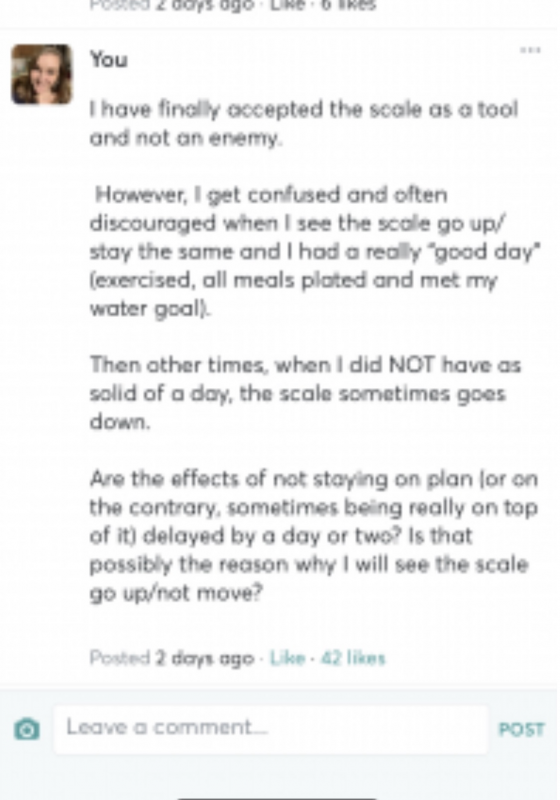View the "6 likes" on the previous post
This screenshot has height=800, width=560.
[348, 5]
